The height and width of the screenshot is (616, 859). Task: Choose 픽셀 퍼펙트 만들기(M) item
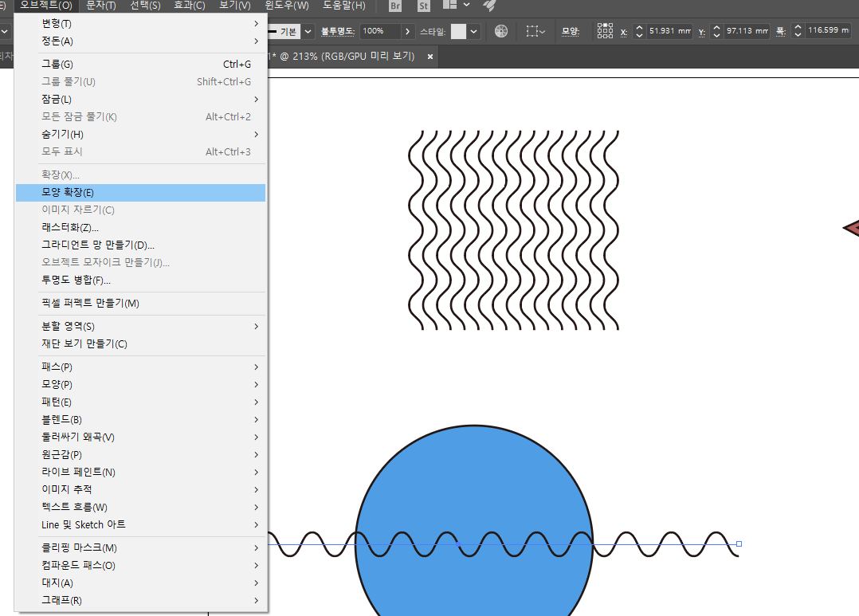click(x=141, y=303)
